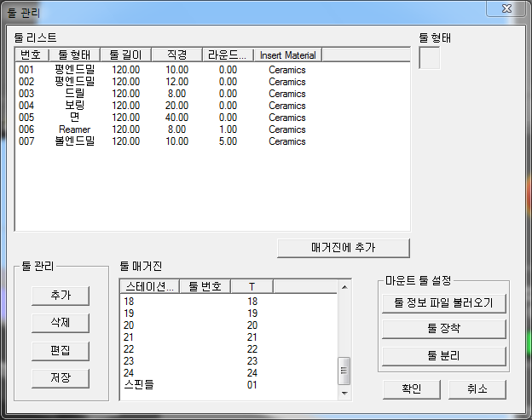The width and height of the screenshot is (532, 420).
Task: Click the Insert Material column header
Action: 287,55
